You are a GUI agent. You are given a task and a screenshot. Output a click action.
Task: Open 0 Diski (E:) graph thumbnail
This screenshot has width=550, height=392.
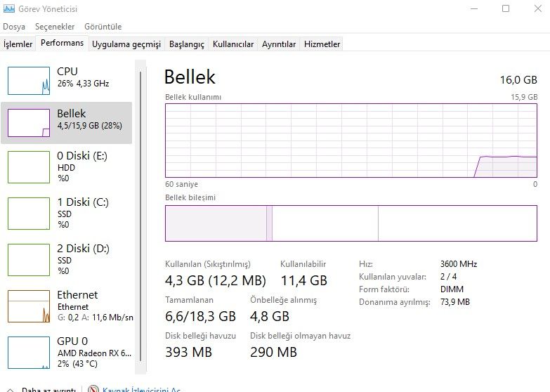pos(29,166)
